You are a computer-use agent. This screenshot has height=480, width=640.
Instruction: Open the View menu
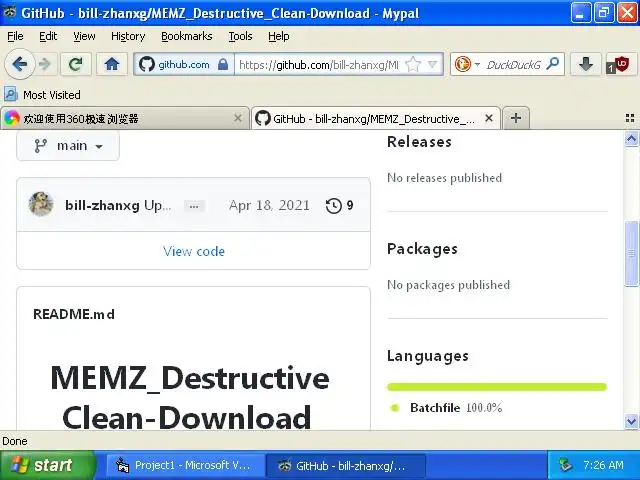(84, 36)
